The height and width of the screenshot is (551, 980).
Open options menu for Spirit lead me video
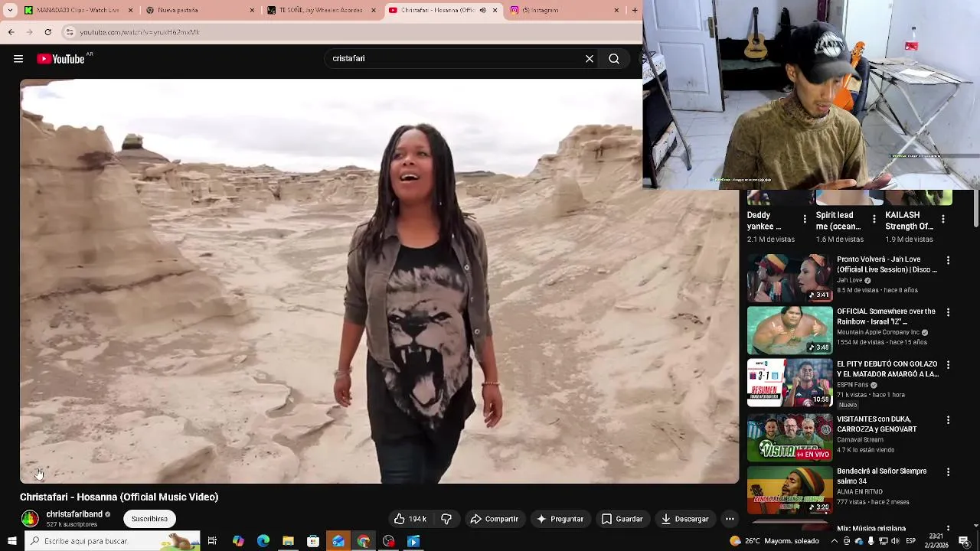(x=874, y=220)
